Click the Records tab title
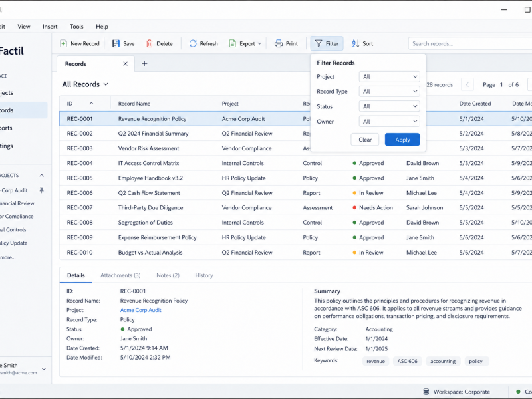Viewport: 532px width, 399px height. click(x=76, y=64)
